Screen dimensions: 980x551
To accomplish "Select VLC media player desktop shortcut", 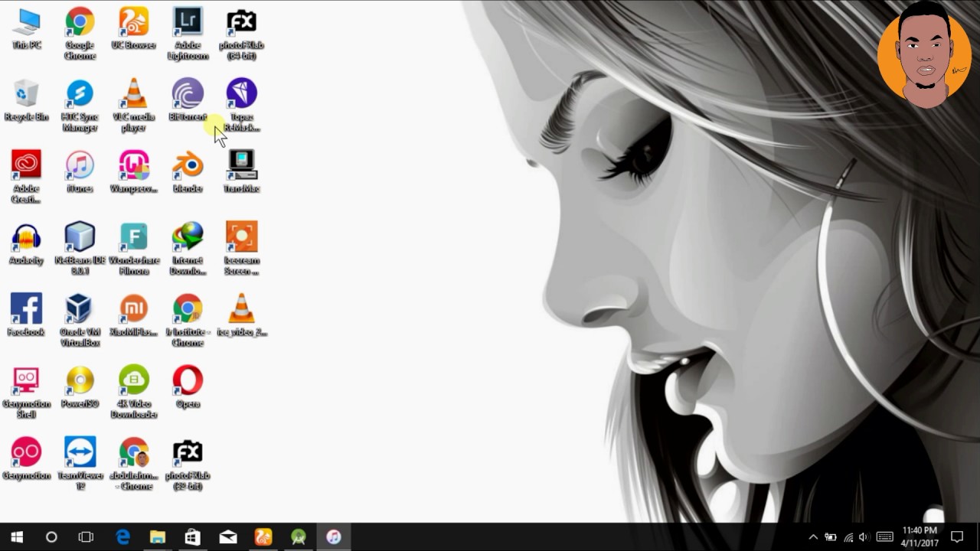I will [x=134, y=106].
